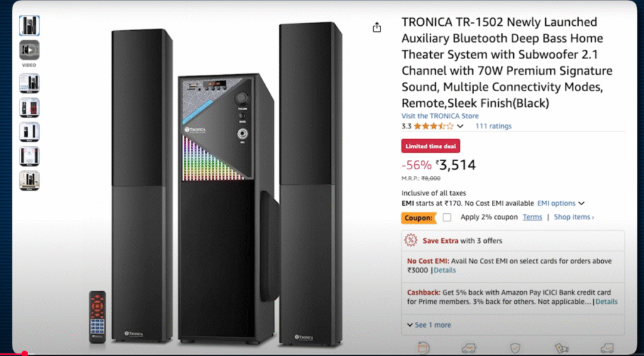Open Details for the Cashback offer
The width and height of the screenshot is (644, 356).
[x=606, y=302]
